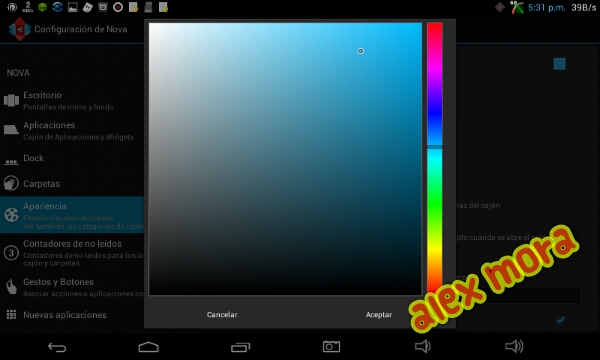
Task: Click the current color preview swatch
Action: tap(559, 64)
